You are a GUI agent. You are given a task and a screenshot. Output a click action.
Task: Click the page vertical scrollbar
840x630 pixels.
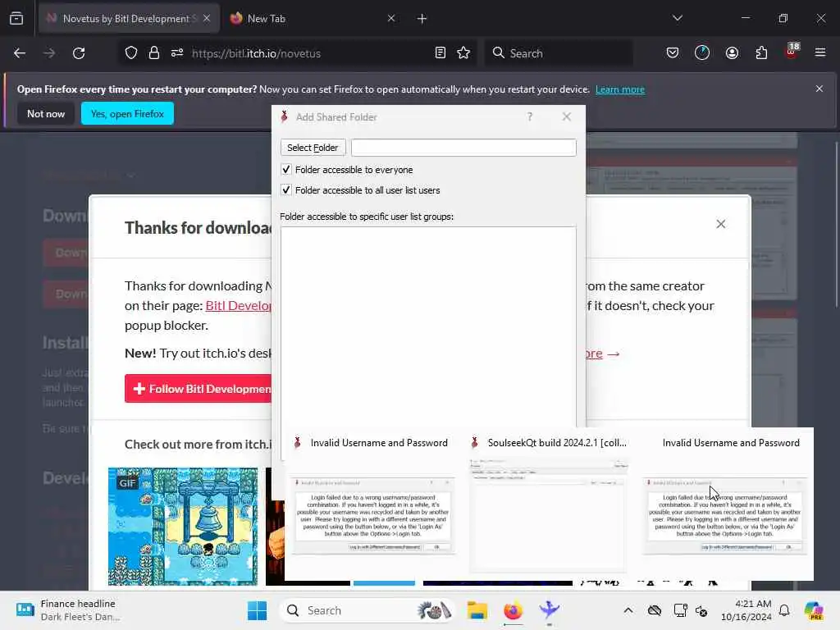pos(836,225)
